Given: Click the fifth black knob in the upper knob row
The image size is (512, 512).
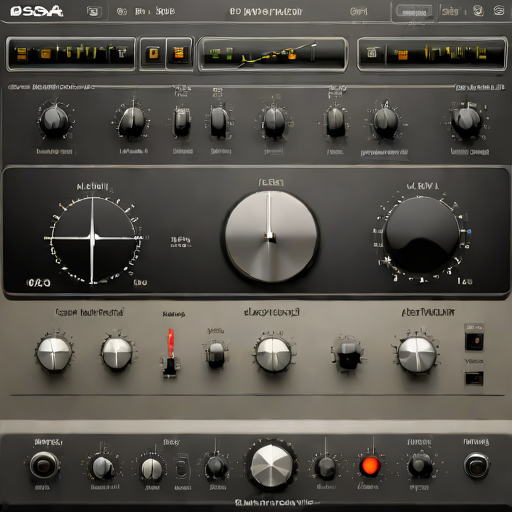Looking at the screenshot, I should click(x=274, y=123).
